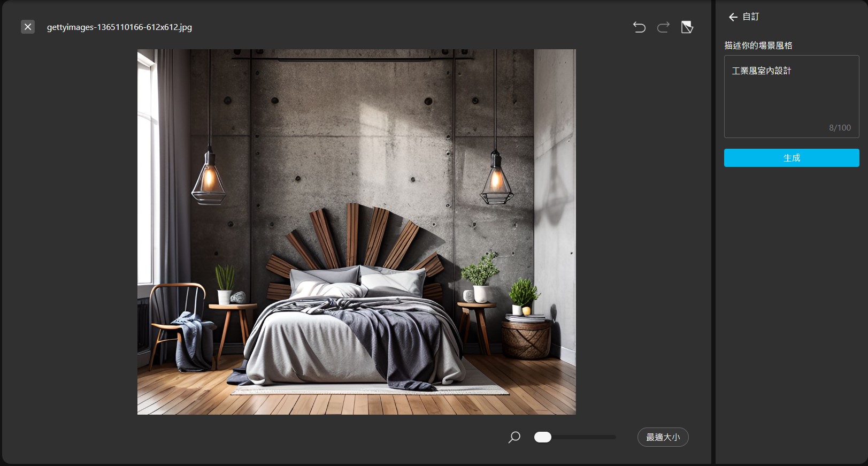
Task: Focus the scene style description text box
Action: point(792,96)
